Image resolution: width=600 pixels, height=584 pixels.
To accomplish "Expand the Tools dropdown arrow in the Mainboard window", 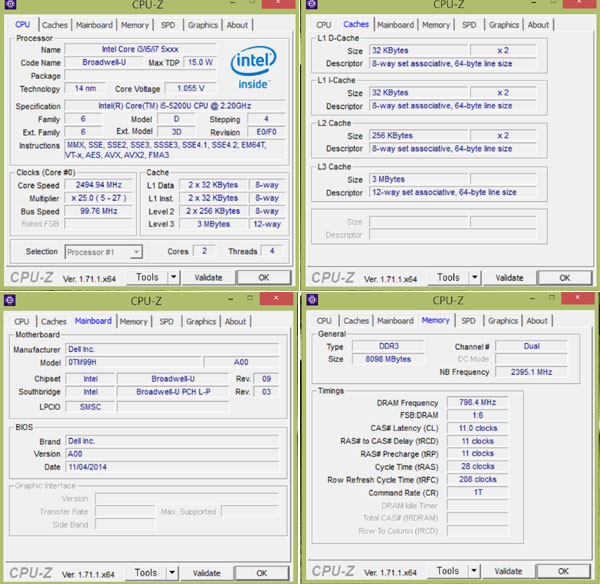I will pos(172,573).
